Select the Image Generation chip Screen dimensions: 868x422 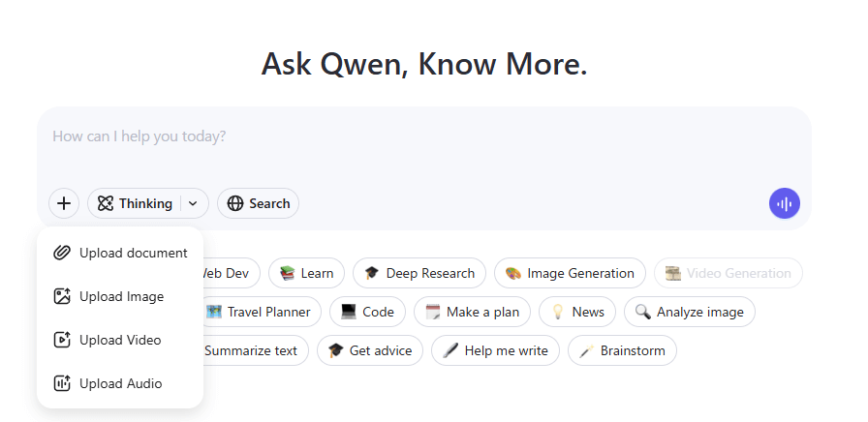(x=570, y=273)
